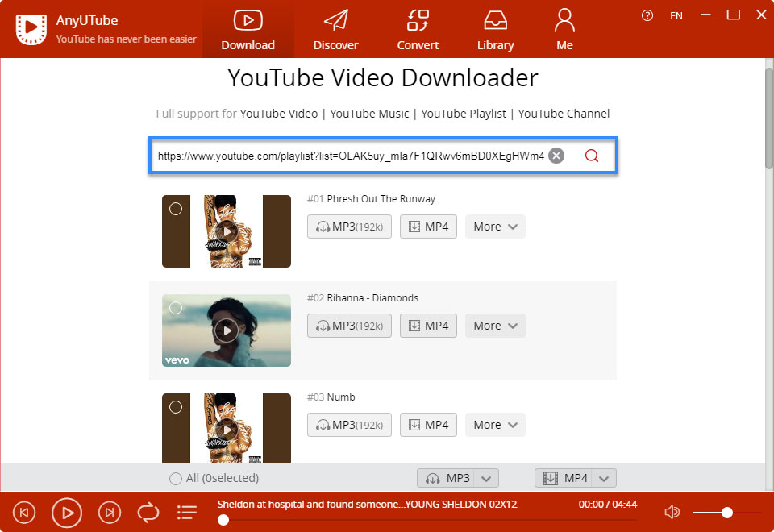Click the bottom bar batch MP3 button
The image size is (774, 532).
446,478
